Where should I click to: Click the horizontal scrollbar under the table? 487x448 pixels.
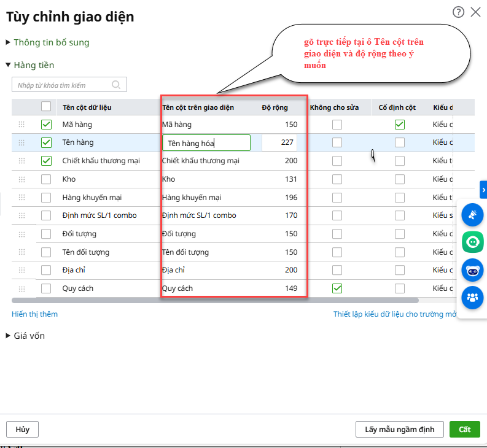tap(215, 301)
